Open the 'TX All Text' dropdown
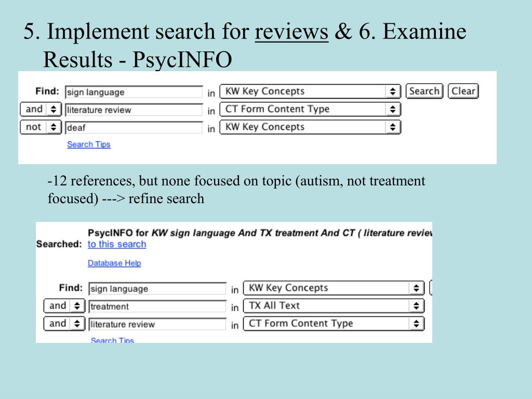This screenshot has height=399, width=532. pos(334,305)
